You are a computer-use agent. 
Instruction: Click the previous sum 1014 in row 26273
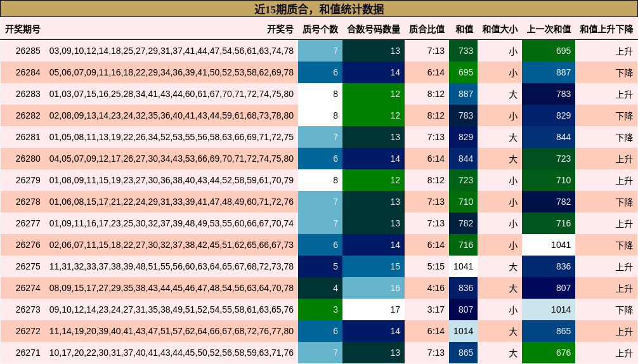[549, 309]
